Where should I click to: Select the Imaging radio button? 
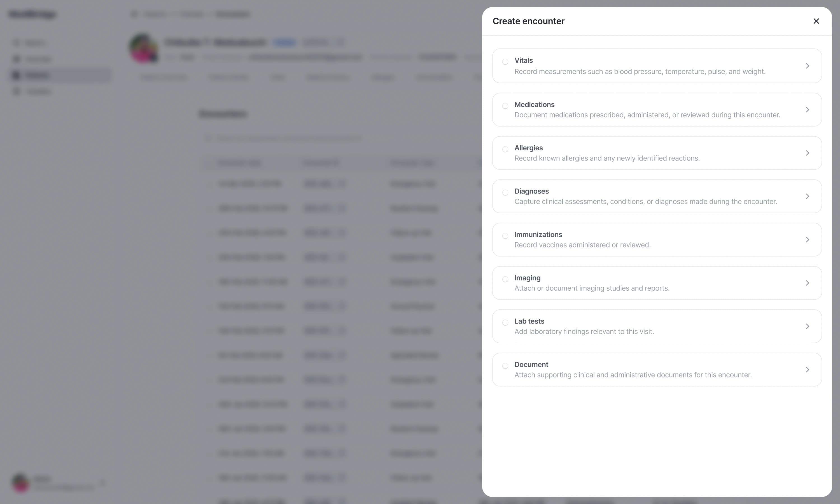(x=505, y=279)
